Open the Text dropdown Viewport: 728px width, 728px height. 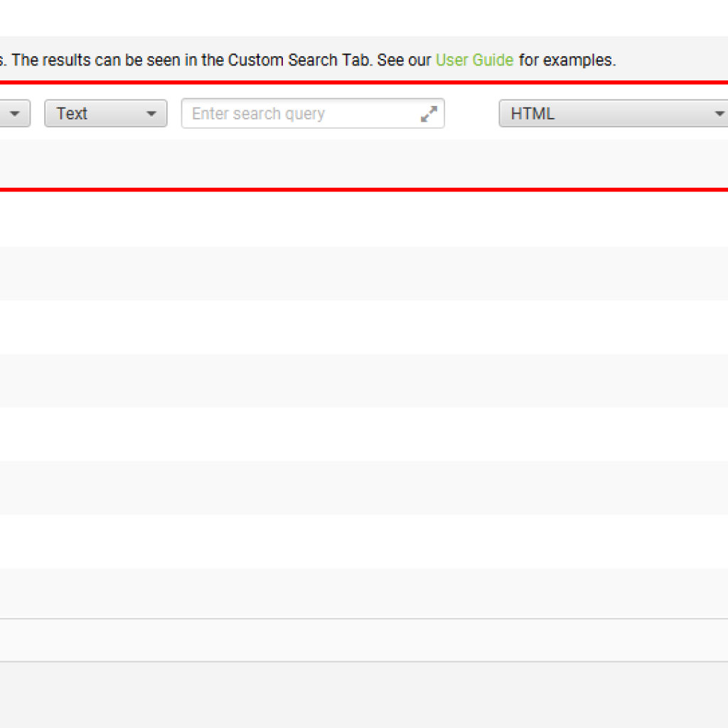(x=106, y=113)
